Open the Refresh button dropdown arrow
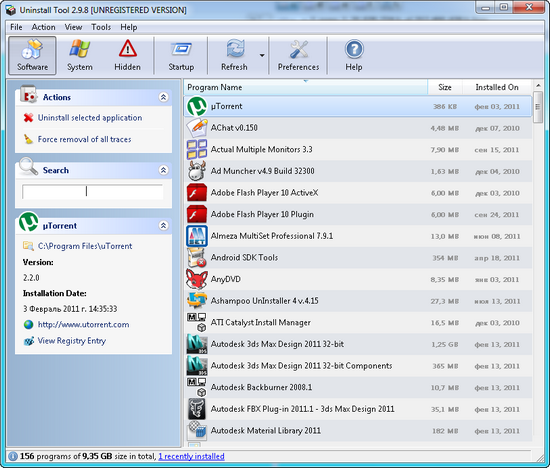Screen dimensions: 550x468 tap(262, 55)
